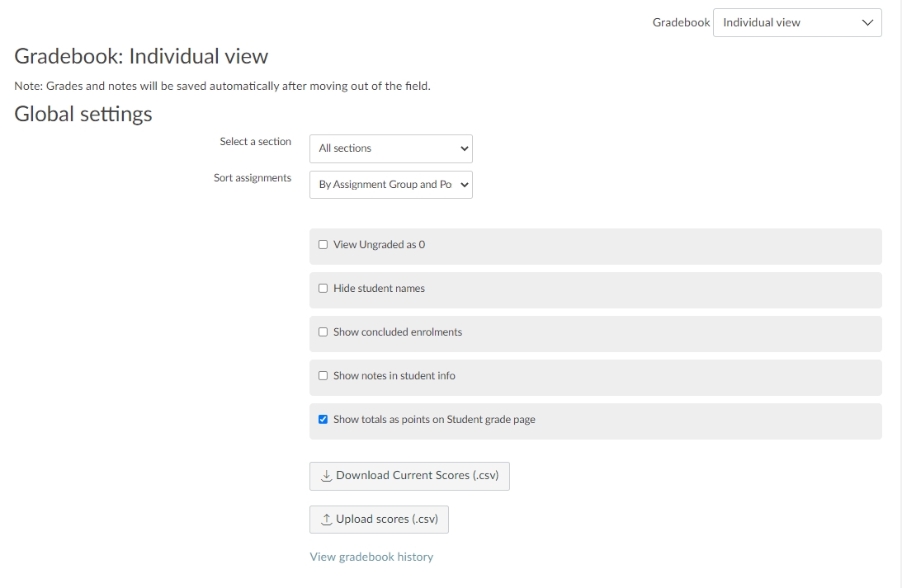Click the 'Sort assignments' label
Viewport: 902px width, 588px height.
click(252, 178)
